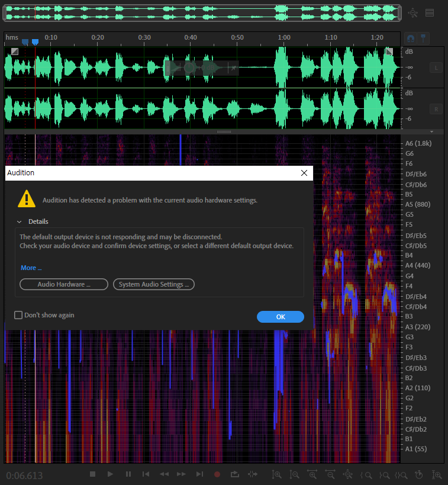448x485 pixels.
Task: Click the right handle of overview navigator
Action: pyautogui.click(x=400, y=13)
